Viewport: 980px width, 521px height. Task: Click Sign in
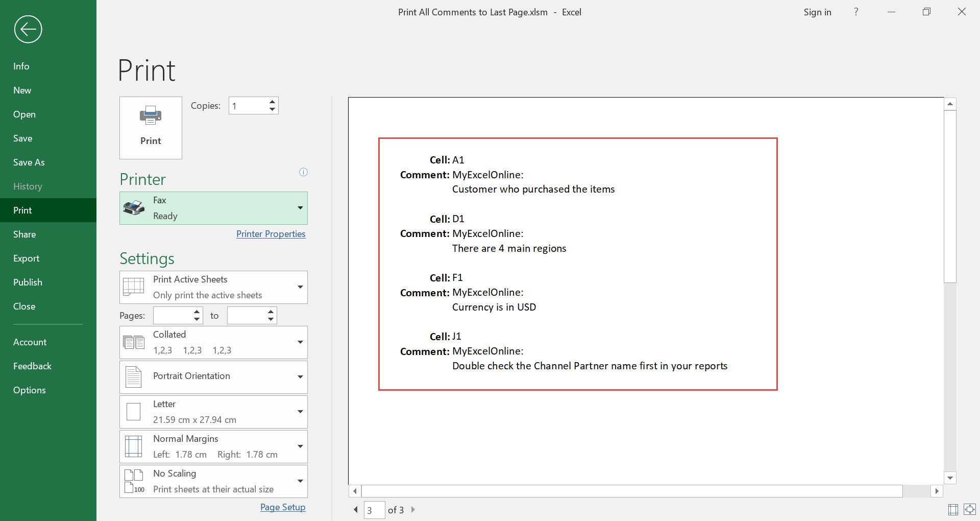[x=817, y=12]
